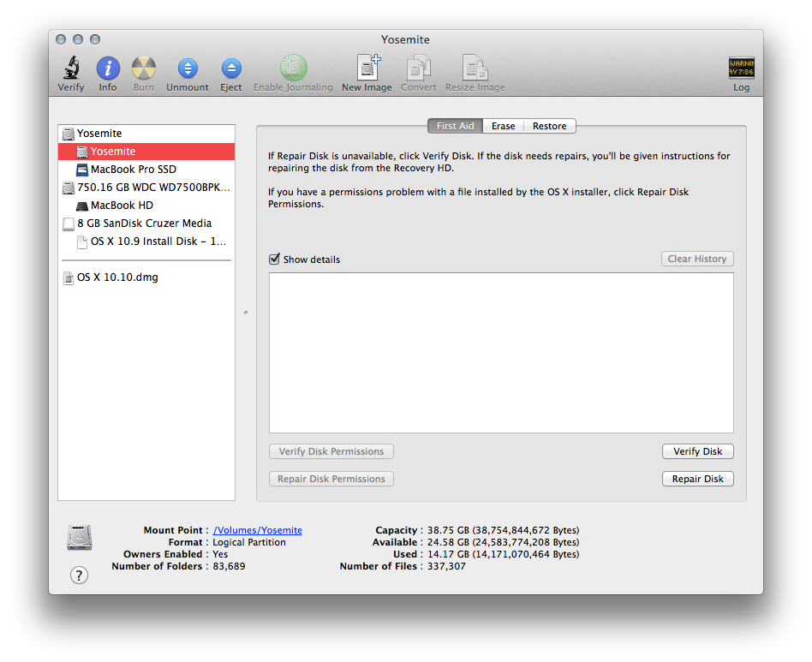Image resolution: width=812 pixels, height=662 pixels.
Task: Click the Number of Files value 337,307
Action: (x=446, y=566)
